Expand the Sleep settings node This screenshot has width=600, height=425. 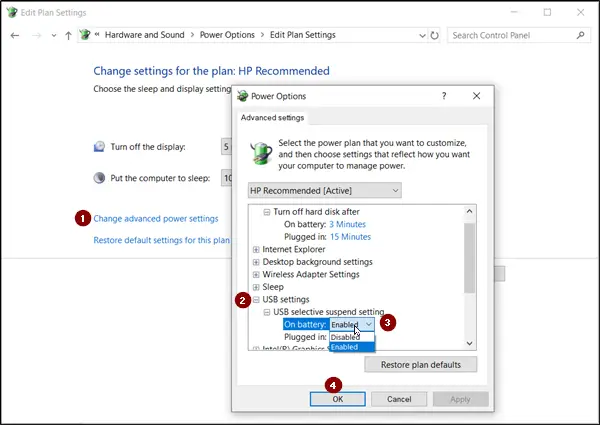(x=256, y=287)
